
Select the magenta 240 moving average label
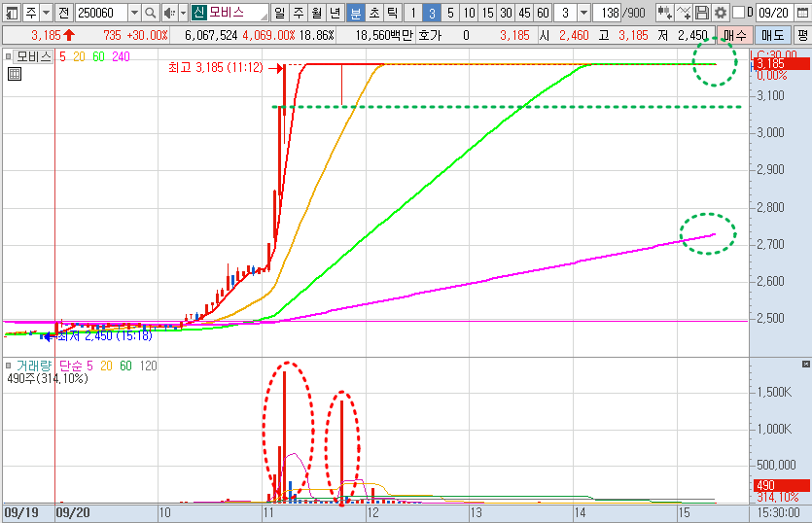tap(121, 56)
